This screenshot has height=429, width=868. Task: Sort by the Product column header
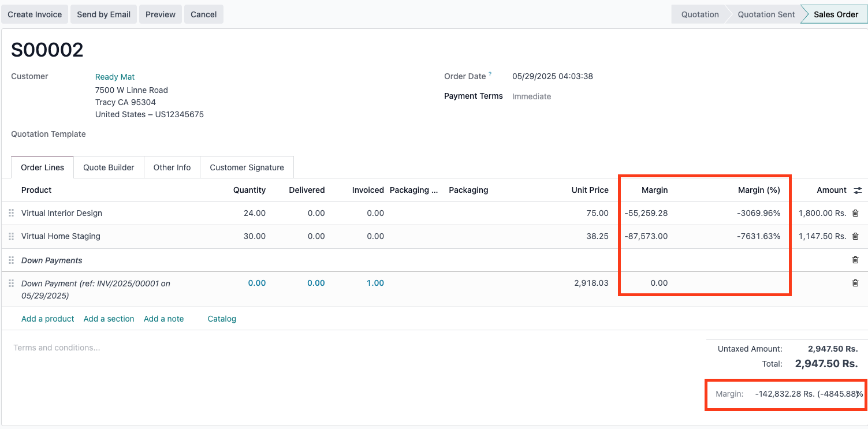[36, 190]
